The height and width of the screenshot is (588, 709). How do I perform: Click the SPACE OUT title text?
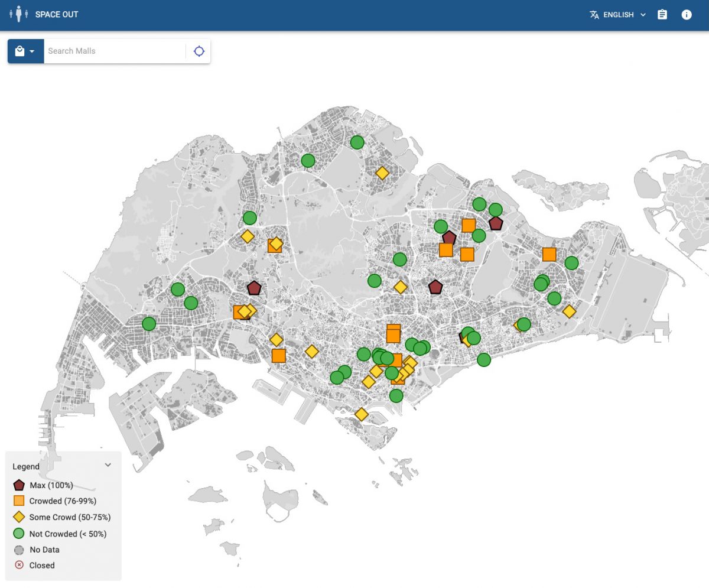pos(56,15)
